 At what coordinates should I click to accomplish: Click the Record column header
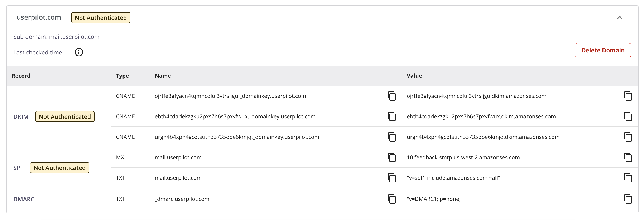21,76
